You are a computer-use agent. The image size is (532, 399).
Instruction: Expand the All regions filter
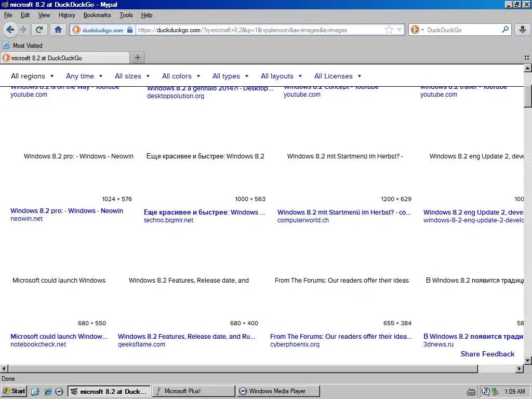coord(32,76)
